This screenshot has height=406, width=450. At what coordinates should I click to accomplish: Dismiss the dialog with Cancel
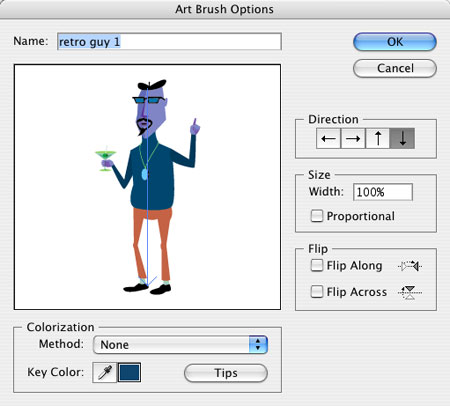pyautogui.click(x=395, y=68)
